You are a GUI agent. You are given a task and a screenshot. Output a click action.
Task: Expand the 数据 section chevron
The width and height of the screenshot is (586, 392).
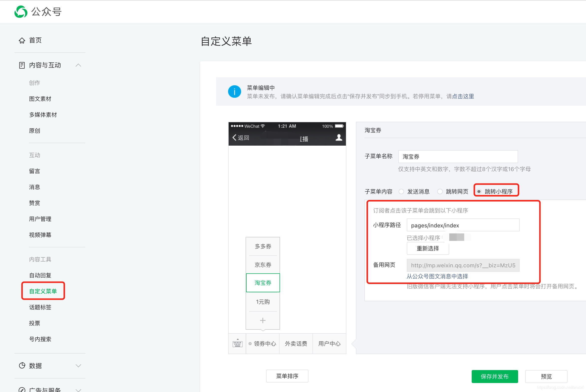pyautogui.click(x=78, y=366)
